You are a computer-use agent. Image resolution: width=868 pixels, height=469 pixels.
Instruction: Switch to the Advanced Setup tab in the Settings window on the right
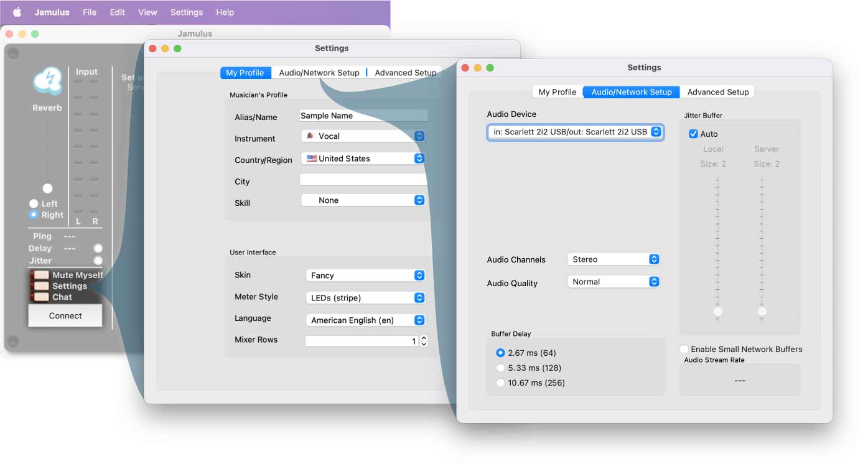click(x=717, y=92)
